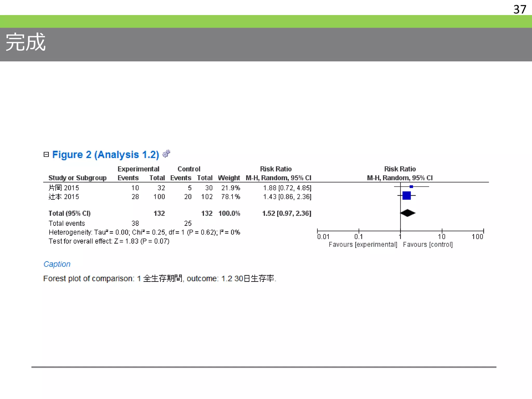Image resolution: width=532 pixels, height=399 pixels.
Task: Click the Favours [experimental] axis label
Action: click(363, 244)
